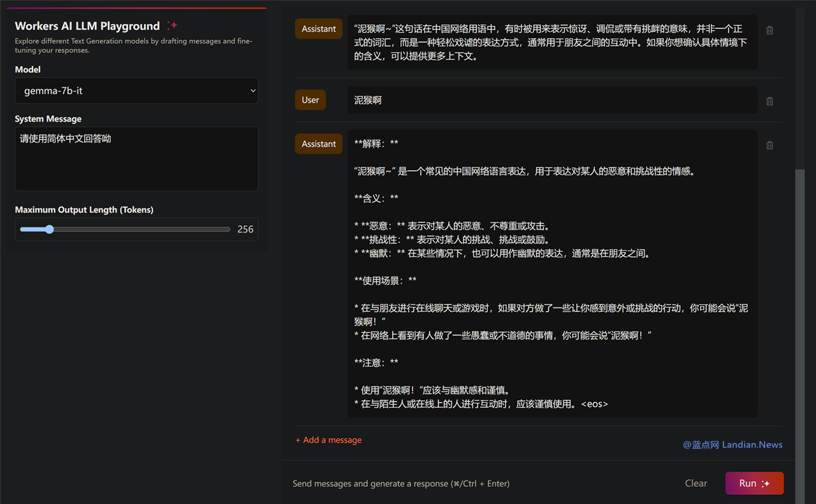The width and height of the screenshot is (816, 504).
Task: Click the Workers AI LLM Playground heading
Action: [x=87, y=26]
